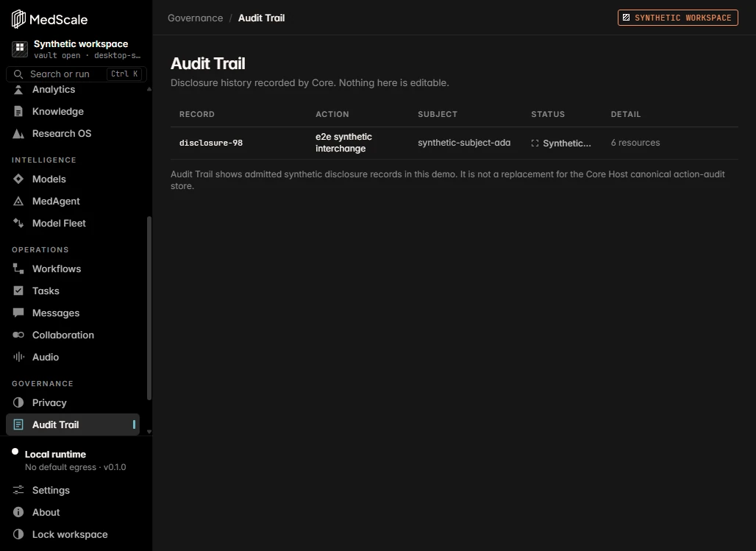
Task: Click the Settings sliders icon
Action: [18, 490]
